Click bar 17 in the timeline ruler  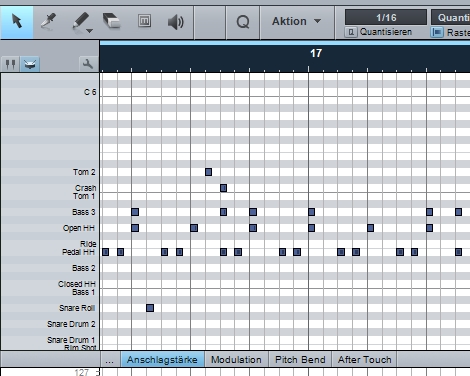coord(316,53)
